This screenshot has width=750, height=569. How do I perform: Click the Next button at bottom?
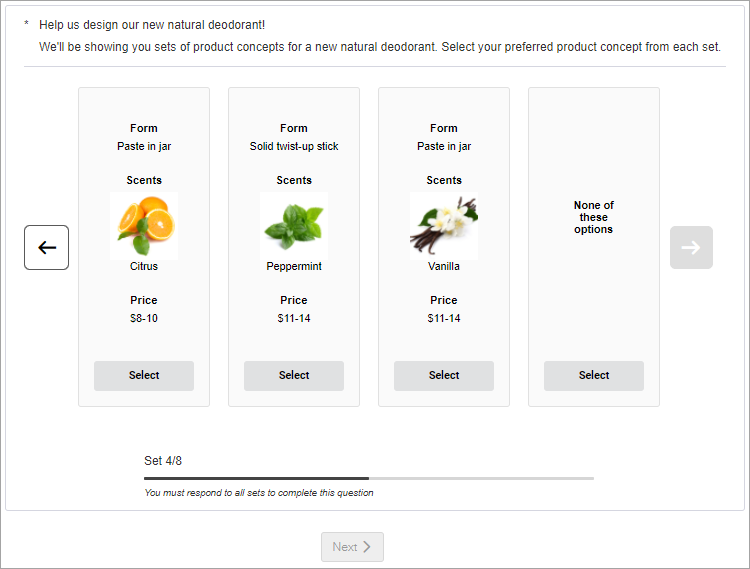[x=352, y=547]
